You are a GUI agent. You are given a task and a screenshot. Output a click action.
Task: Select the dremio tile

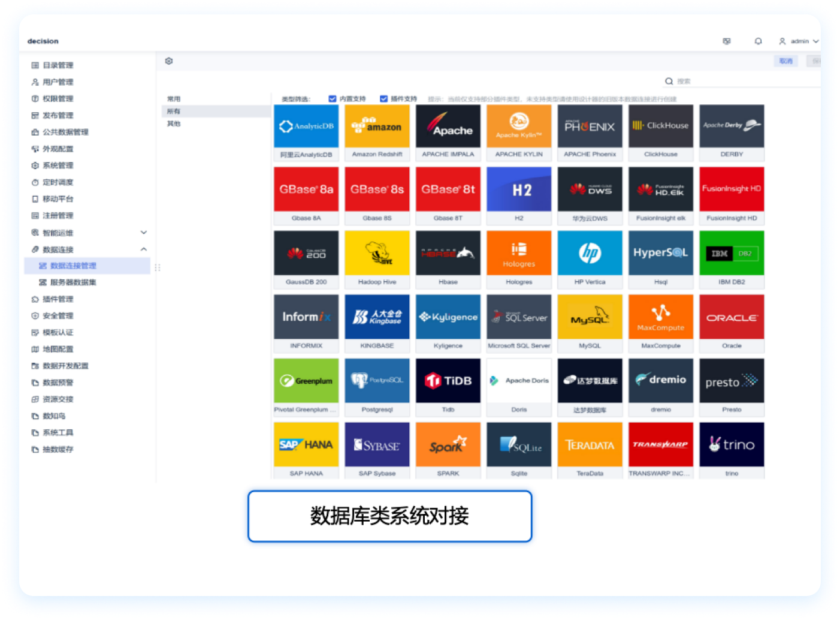click(661, 387)
